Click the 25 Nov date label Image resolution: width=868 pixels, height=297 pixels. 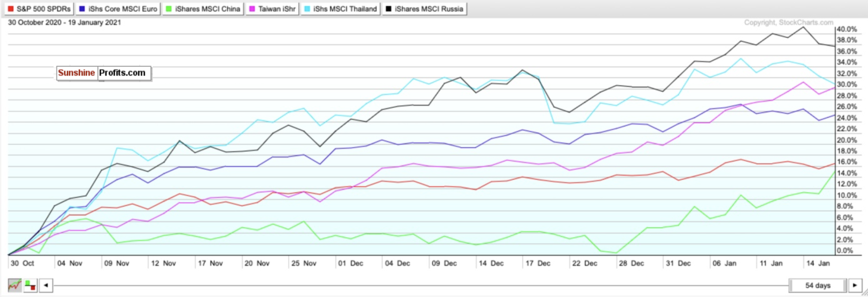coord(304,263)
